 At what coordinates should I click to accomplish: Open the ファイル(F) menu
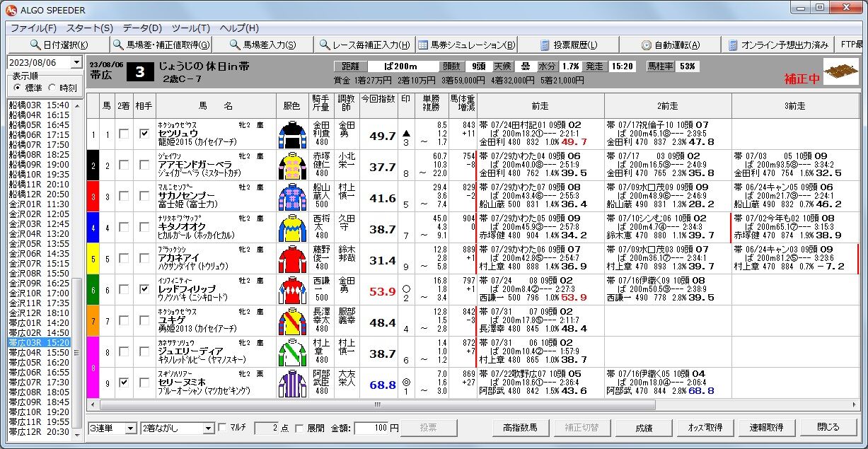pos(33,28)
